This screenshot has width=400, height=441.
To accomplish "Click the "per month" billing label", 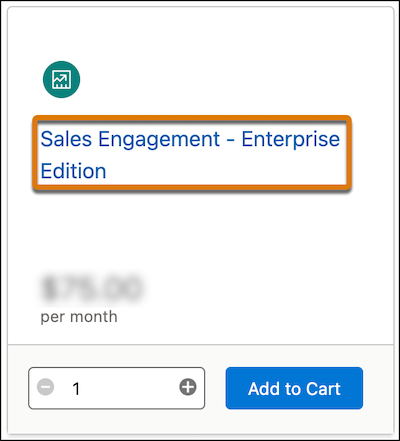I will tap(79, 317).
